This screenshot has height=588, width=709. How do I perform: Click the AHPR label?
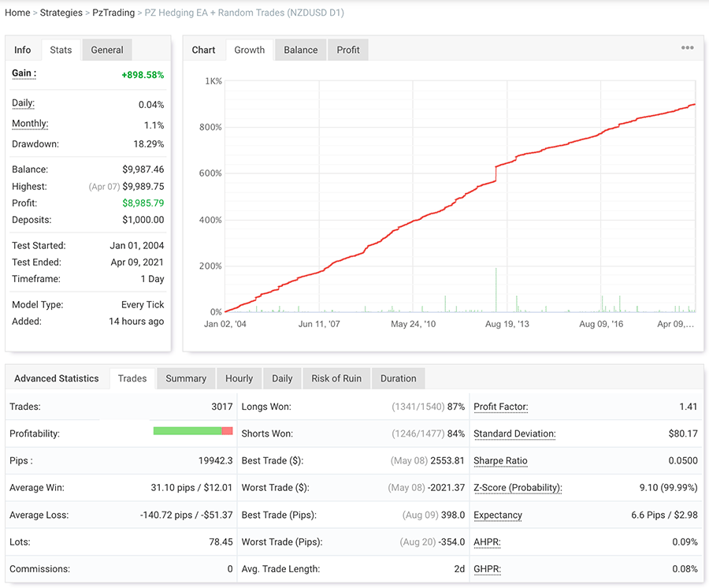(x=487, y=541)
